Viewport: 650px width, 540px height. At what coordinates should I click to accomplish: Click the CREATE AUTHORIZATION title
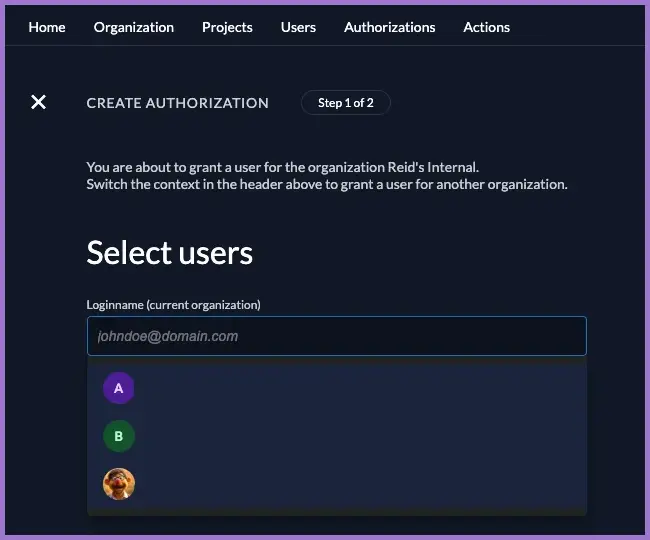click(178, 102)
